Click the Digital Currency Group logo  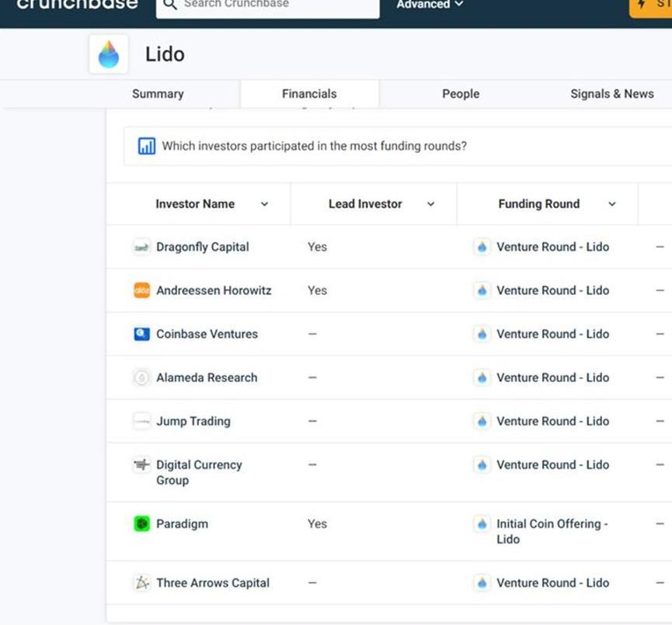pos(142,465)
